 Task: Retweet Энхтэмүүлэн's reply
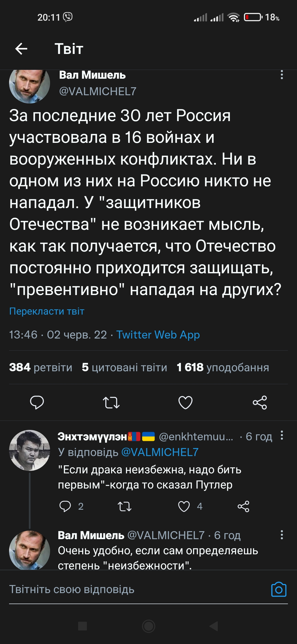[125, 506]
